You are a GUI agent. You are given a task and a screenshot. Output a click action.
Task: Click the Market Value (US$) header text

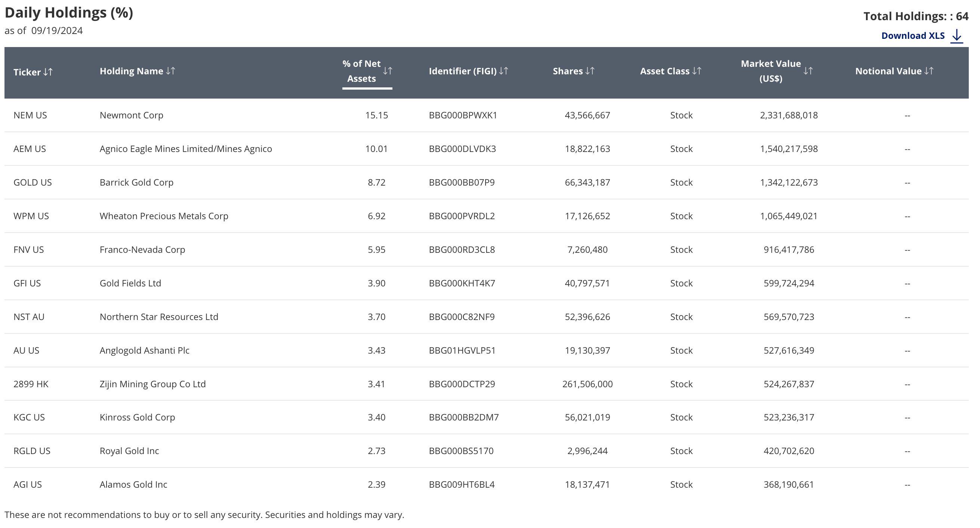tap(771, 71)
